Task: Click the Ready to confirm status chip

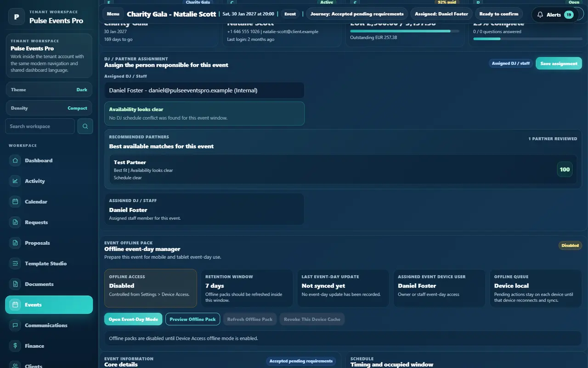Action: coord(499,14)
